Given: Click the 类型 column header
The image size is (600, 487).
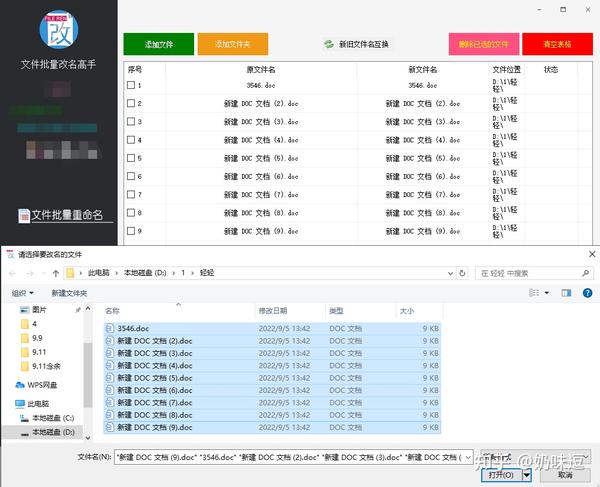Looking at the screenshot, I should 336,311.
